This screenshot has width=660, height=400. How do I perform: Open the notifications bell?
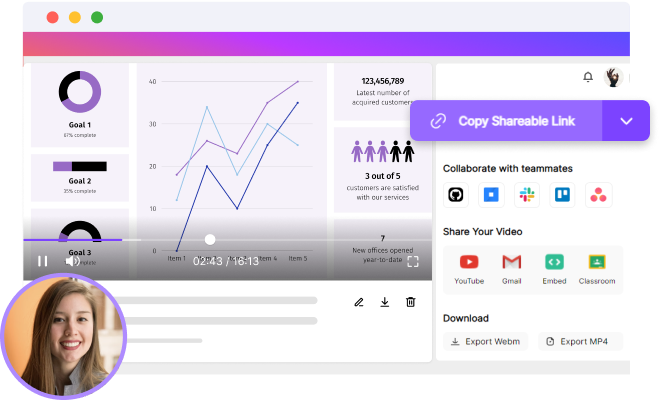tap(588, 77)
